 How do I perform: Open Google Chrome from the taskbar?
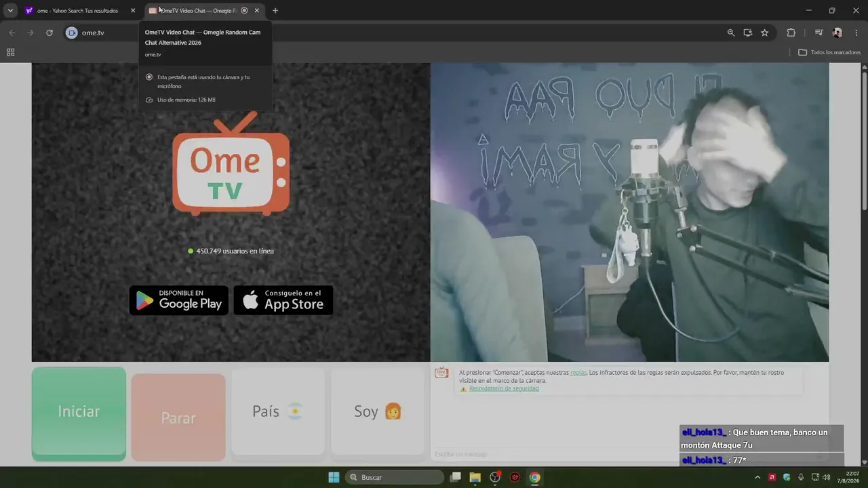point(534,477)
